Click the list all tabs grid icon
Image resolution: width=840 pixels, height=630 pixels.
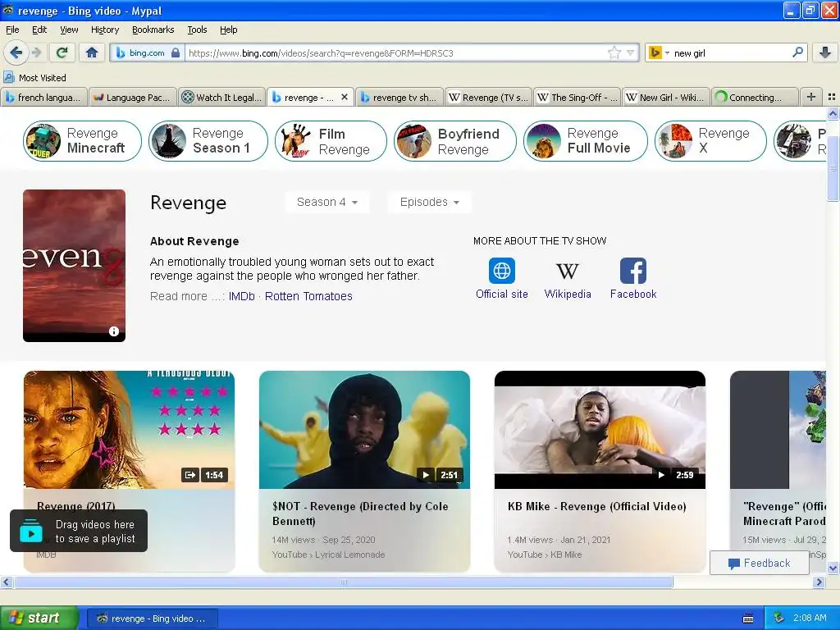point(832,97)
